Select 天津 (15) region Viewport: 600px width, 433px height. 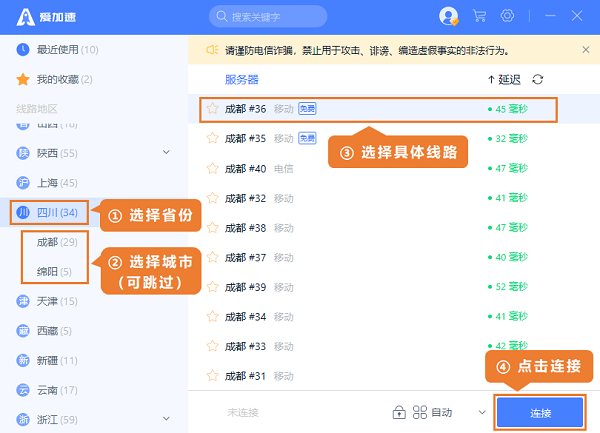[57, 301]
